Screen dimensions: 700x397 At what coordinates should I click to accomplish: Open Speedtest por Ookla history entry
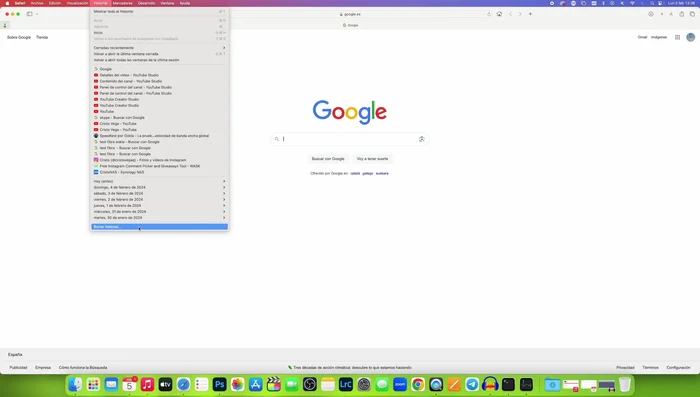click(x=159, y=136)
